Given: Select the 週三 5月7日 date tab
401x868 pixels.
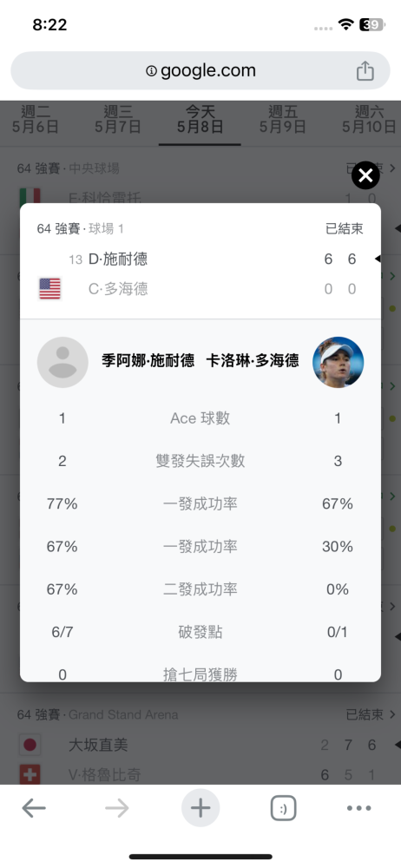Looking at the screenshot, I should click(117, 120).
